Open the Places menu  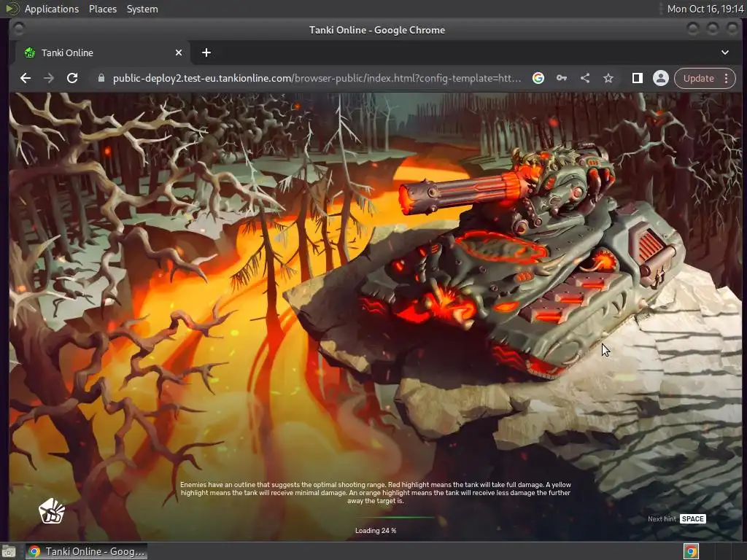[103, 9]
